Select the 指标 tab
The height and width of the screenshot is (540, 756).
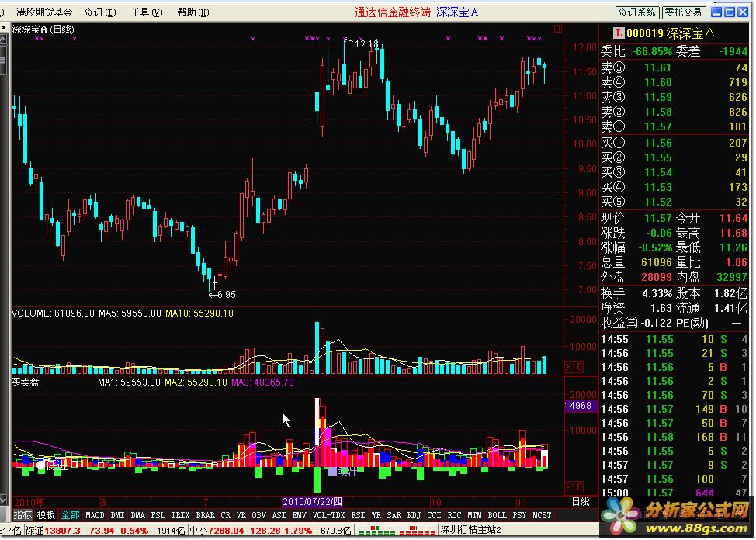[23, 515]
